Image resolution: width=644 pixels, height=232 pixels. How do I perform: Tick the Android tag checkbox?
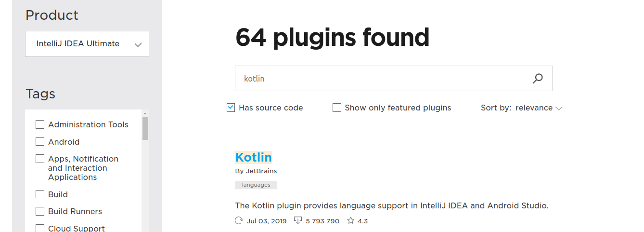[x=40, y=142]
